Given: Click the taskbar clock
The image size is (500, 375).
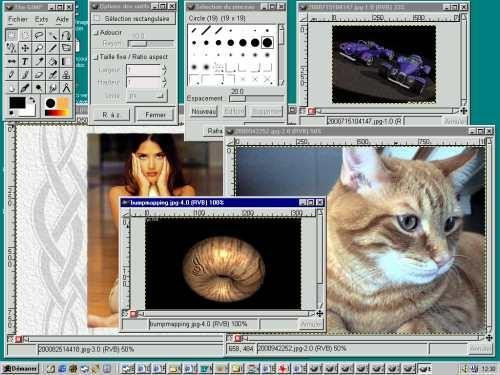Looking at the screenshot, I should tap(488, 369).
